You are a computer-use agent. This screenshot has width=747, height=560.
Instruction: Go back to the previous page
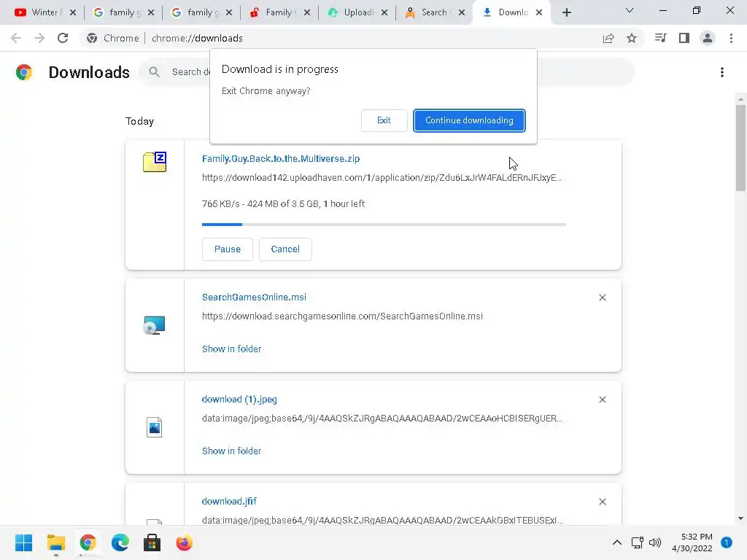click(x=16, y=38)
